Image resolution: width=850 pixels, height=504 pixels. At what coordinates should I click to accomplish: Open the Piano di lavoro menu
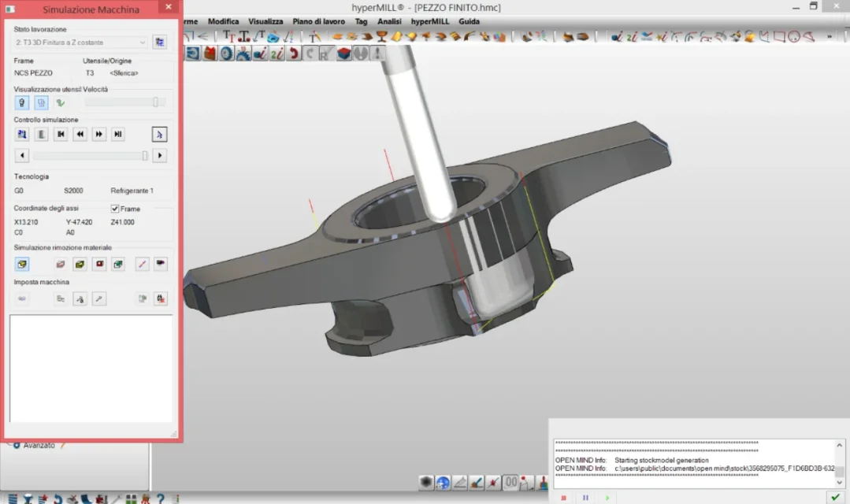coord(318,21)
